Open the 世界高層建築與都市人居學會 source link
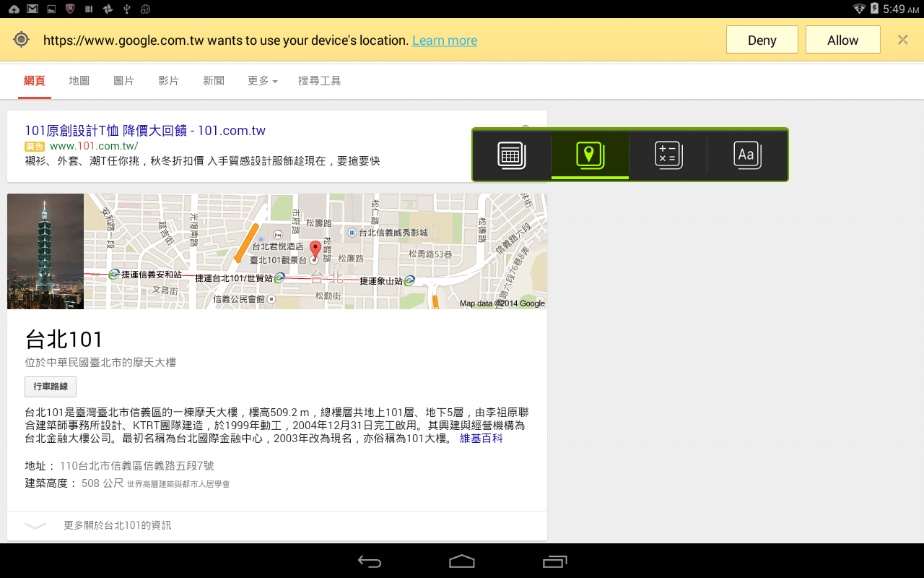The image size is (924, 578). 178,484
